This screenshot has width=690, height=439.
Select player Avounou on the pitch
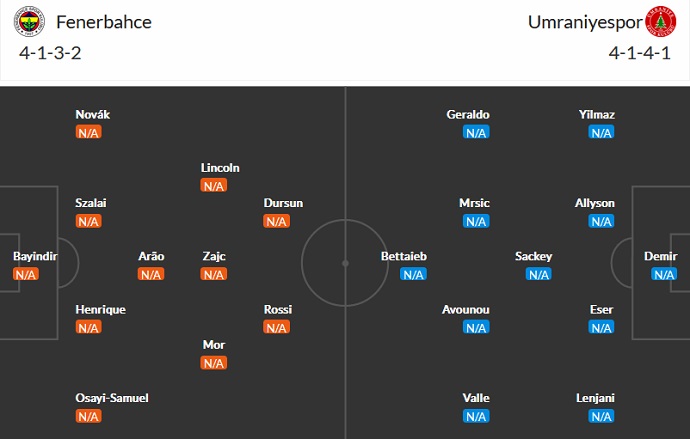466,310
